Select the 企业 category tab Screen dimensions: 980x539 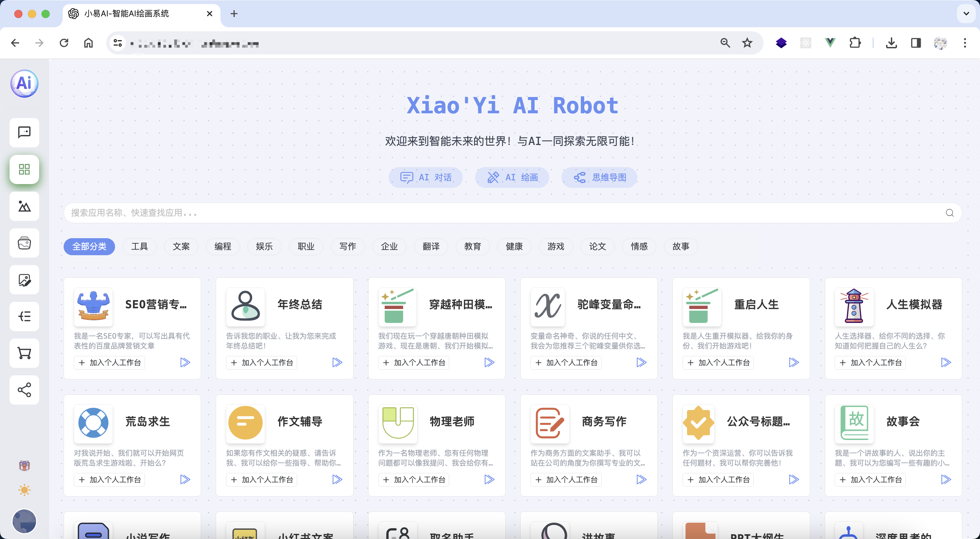click(390, 246)
